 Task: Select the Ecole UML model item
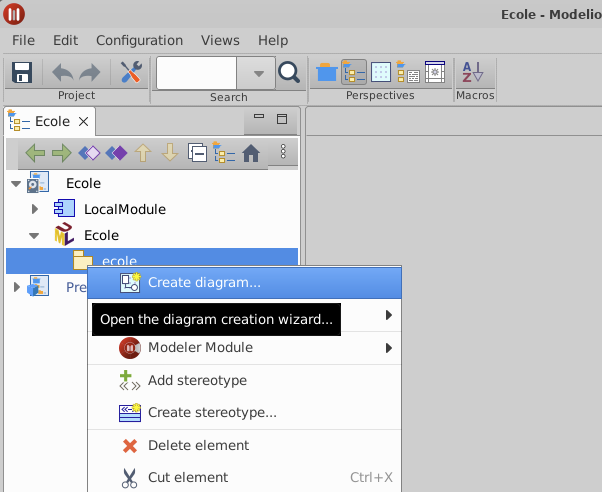click(101, 235)
